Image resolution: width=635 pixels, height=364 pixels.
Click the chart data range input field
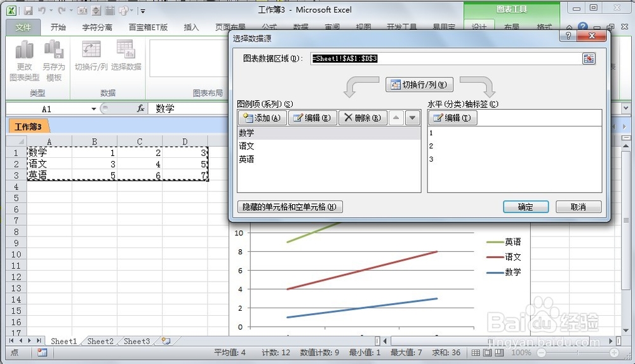point(446,58)
